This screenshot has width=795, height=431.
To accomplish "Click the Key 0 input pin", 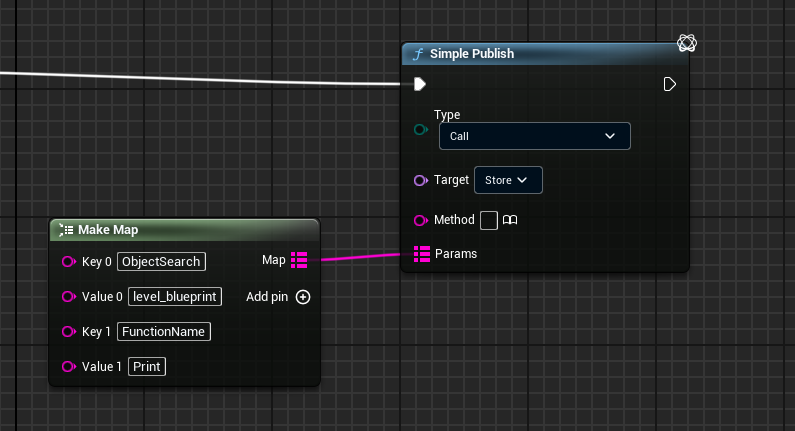I will click(68, 262).
